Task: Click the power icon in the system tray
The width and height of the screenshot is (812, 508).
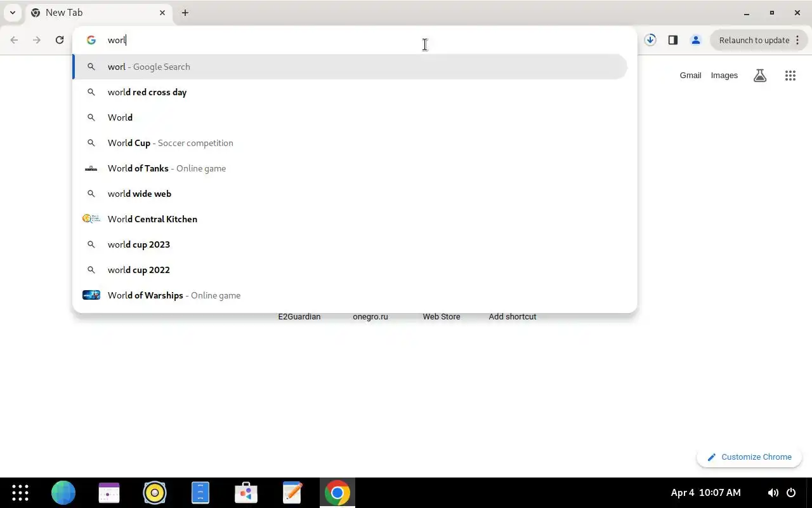Action: 791,493
